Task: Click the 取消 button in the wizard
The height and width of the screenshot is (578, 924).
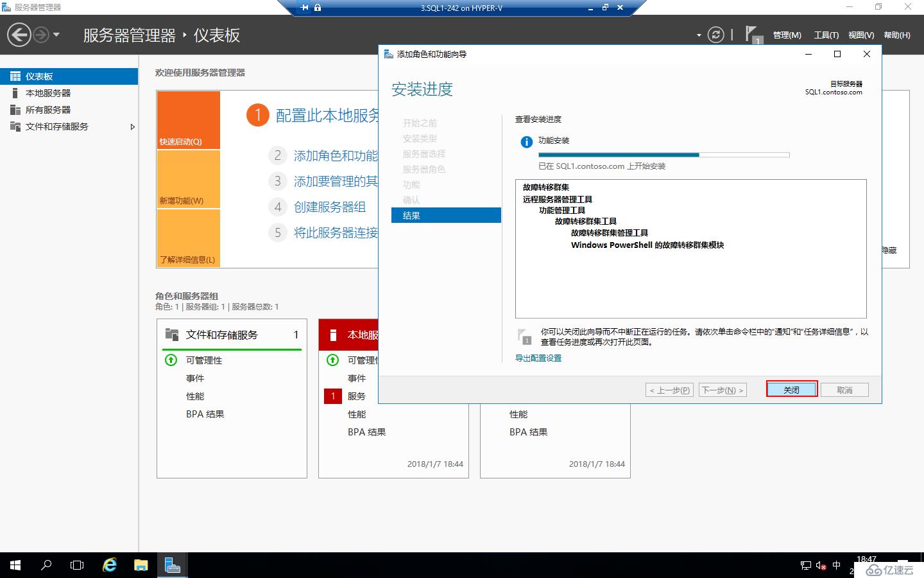Action: 844,390
